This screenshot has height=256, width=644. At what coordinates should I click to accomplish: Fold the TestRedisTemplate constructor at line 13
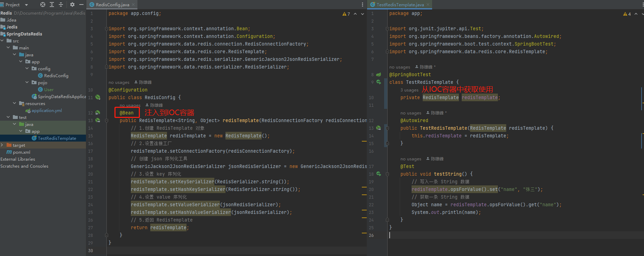[x=387, y=128]
